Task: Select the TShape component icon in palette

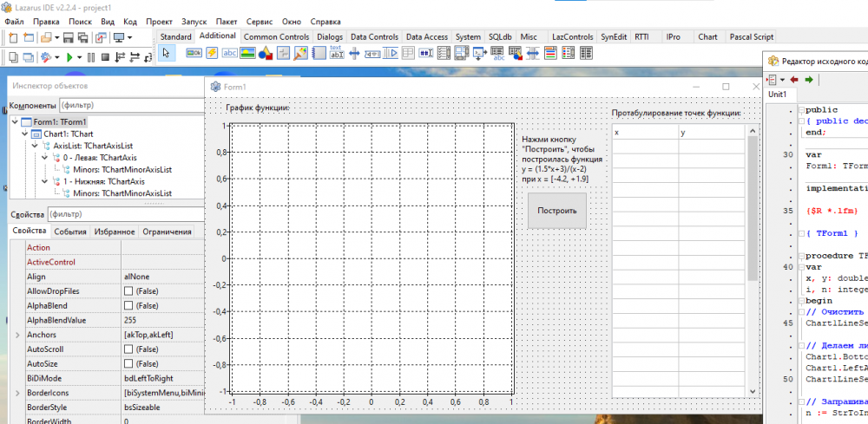Action: coord(266,54)
